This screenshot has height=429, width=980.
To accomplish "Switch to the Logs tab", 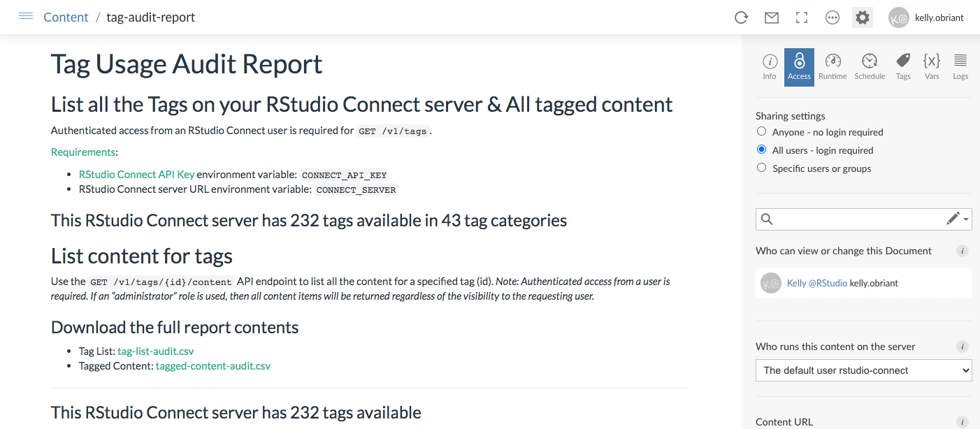I will point(960,66).
